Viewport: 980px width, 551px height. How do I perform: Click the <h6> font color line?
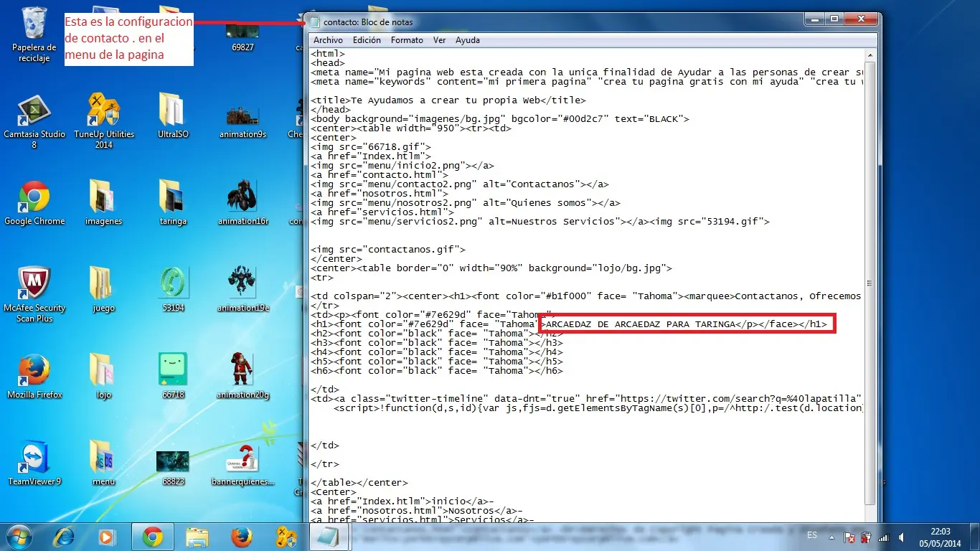(437, 371)
